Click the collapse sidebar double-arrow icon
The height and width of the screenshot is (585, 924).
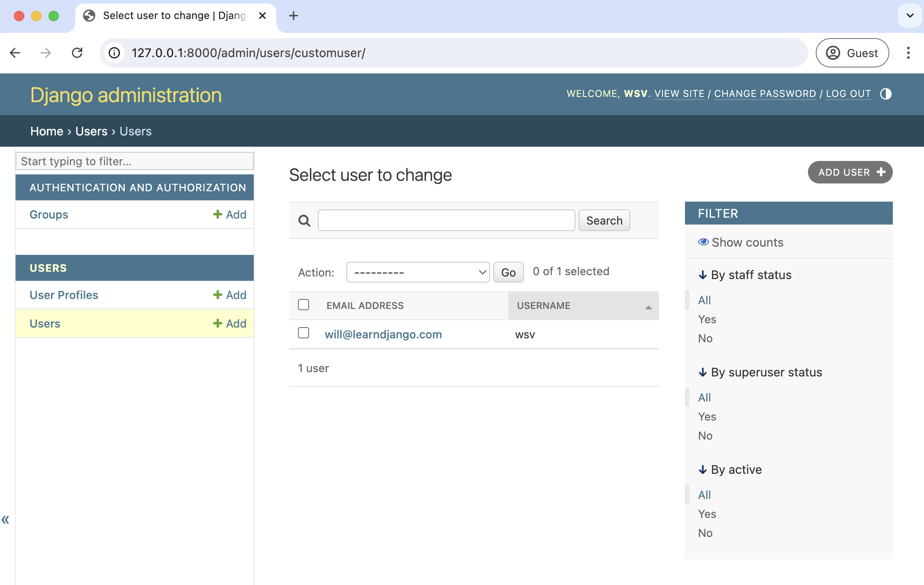pyautogui.click(x=5, y=520)
